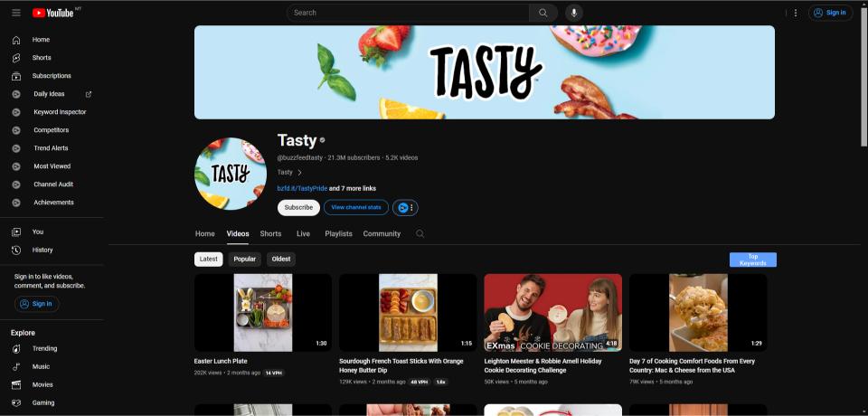Screen dimensions: 868x416
Task: Open Sourdough French Toast Sticks thumbnail
Action: point(408,312)
